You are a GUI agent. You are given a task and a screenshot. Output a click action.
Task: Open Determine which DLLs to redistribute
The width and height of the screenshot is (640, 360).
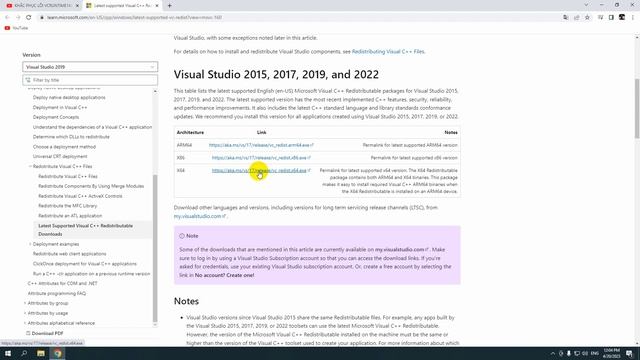click(x=71, y=137)
